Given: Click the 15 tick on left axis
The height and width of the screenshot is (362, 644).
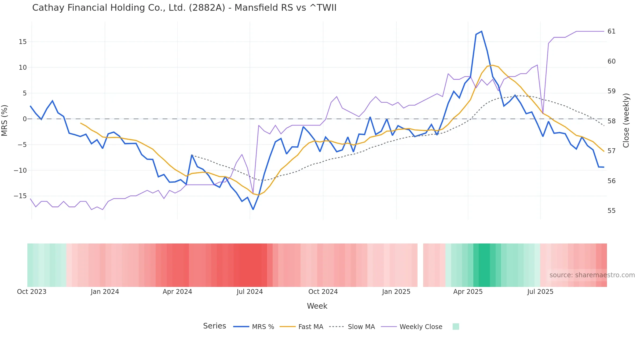Looking at the screenshot, I should pyautogui.click(x=23, y=42).
